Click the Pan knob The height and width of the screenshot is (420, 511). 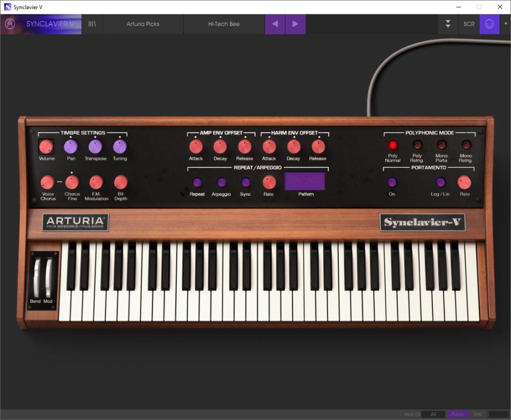pyautogui.click(x=71, y=147)
